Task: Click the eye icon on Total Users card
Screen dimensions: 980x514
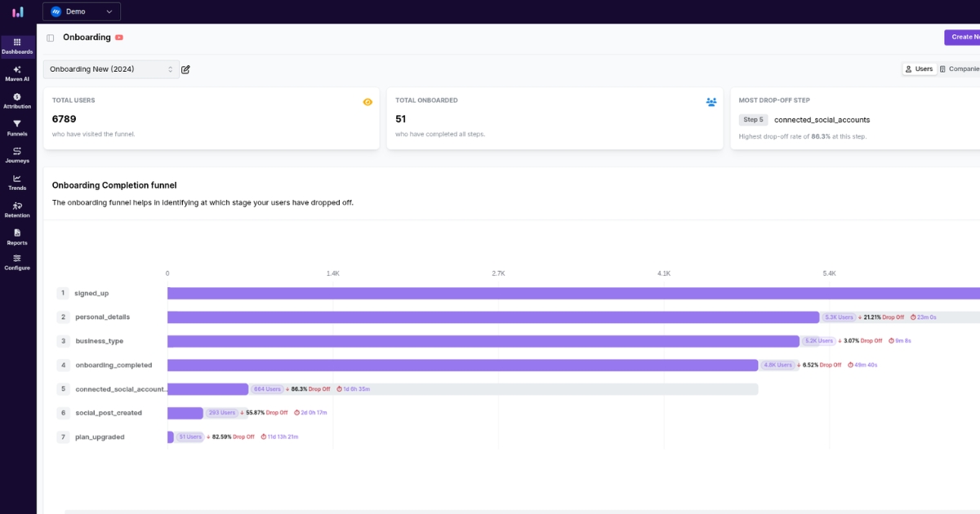Action: pyautogui.click(x=367, y=102)
